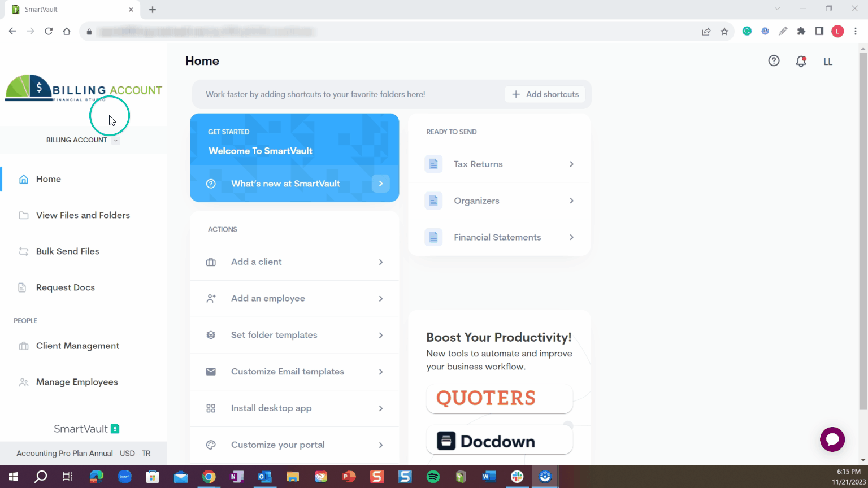Click the Add an employee chevron
This screenshot has width=868, height=488.
point(381,299)
